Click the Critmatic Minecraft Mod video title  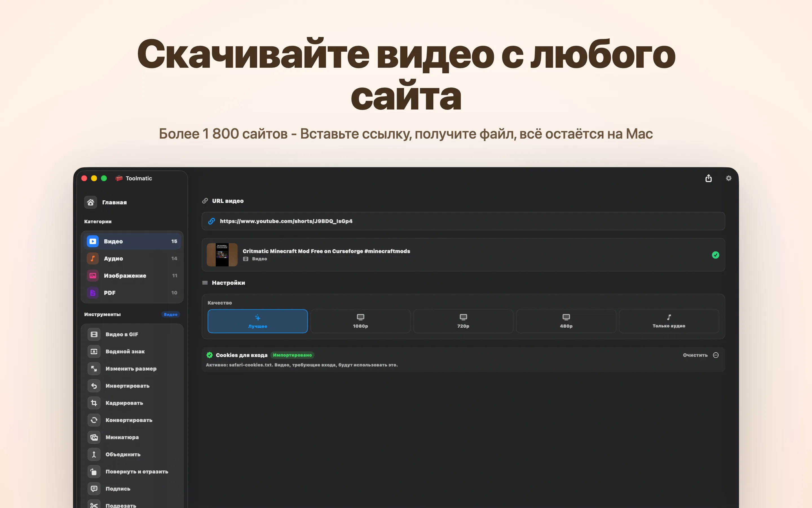point(326,251)
